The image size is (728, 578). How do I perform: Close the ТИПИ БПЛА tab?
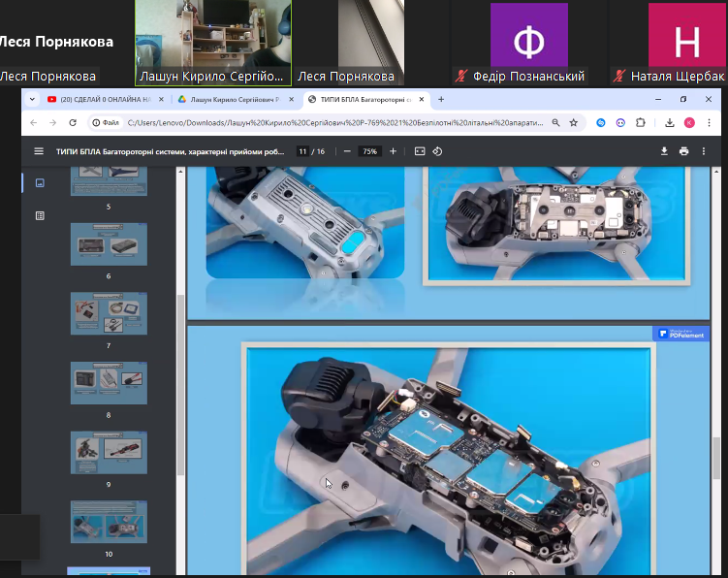coord(422,100)
